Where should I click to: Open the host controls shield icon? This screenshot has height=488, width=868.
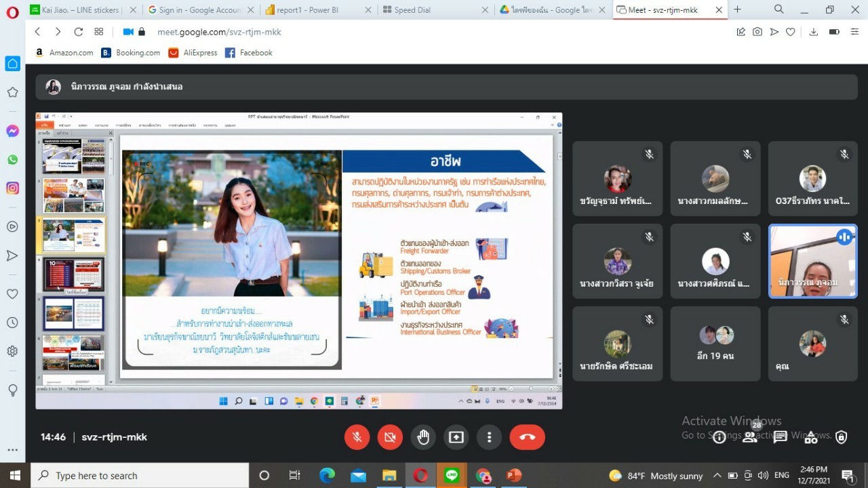842,437
